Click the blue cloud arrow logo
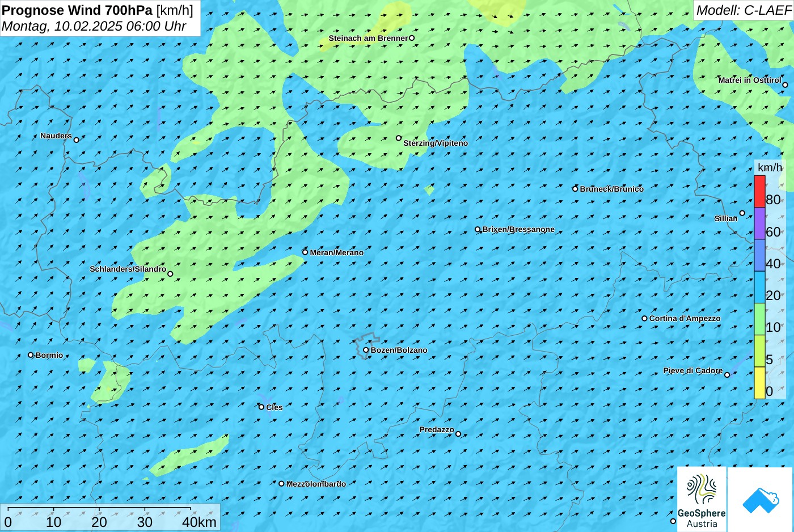 pyautogui.click(x=761, y=500)
